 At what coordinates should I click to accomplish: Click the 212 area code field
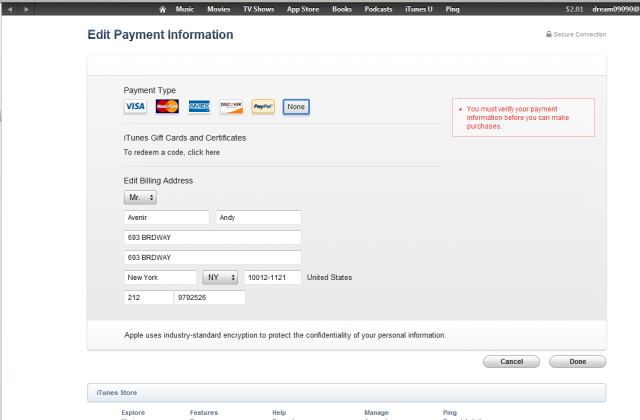(x=149, y=298)
